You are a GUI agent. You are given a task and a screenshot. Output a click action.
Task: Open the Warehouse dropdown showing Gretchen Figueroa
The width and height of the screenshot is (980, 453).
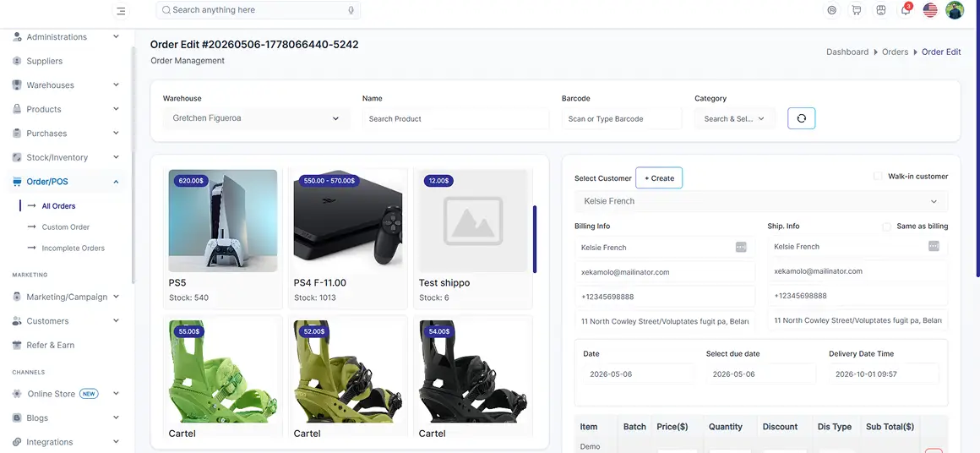[x=256, y=118]
